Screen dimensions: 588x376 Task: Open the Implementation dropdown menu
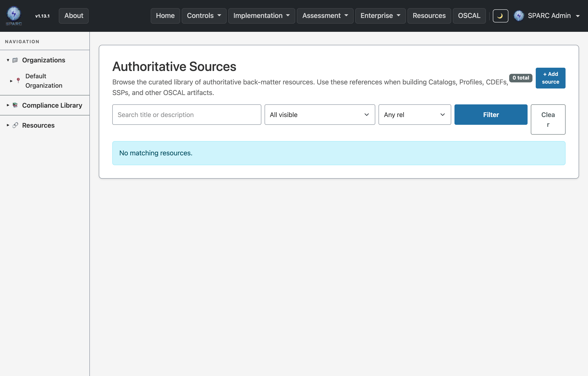tap(262, 16)
